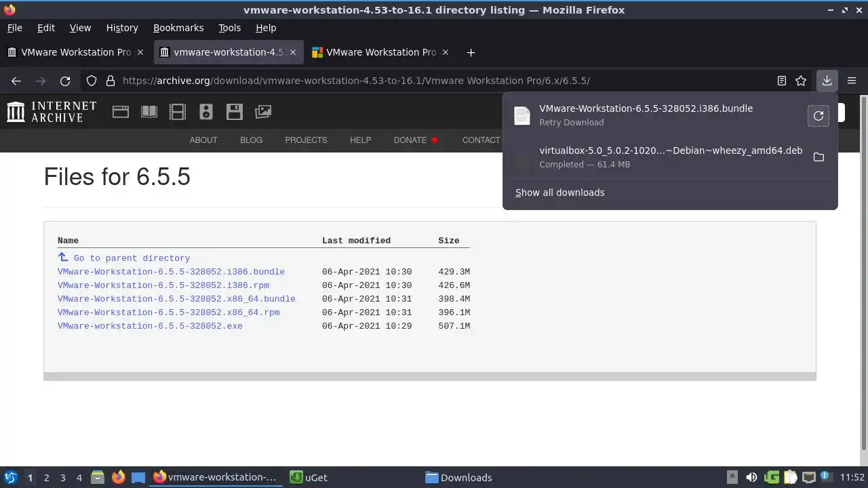Click the network tray icon
The height and width of the screenshot is (488, 868).
click(809, 477)
